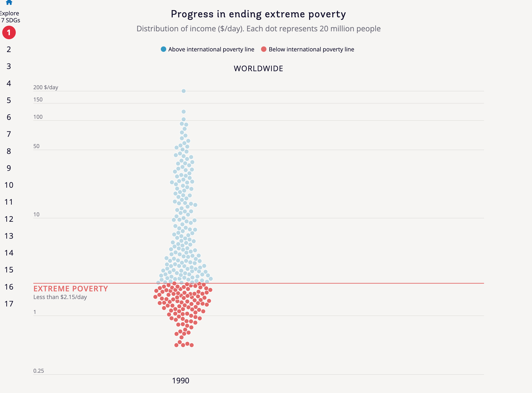Screen dimensions: 532x393
Task: Select SDG 9 in the sidebar
Action: [9, 168]
